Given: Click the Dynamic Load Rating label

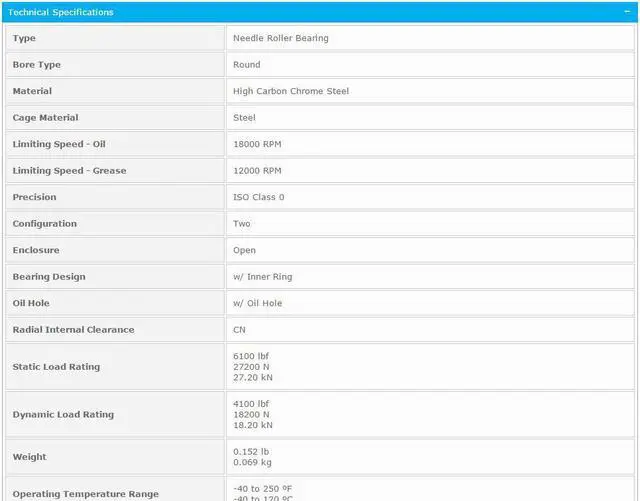Looking at the screenshot, I should (x=63, y=415).
